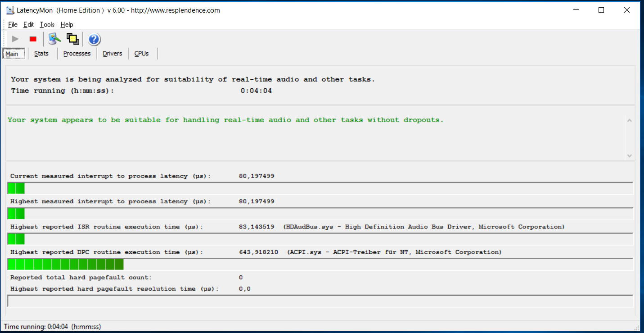The image size is (644, 333).
Task: Click the green Start monitor play icon
Action: (x=16, y=39)
